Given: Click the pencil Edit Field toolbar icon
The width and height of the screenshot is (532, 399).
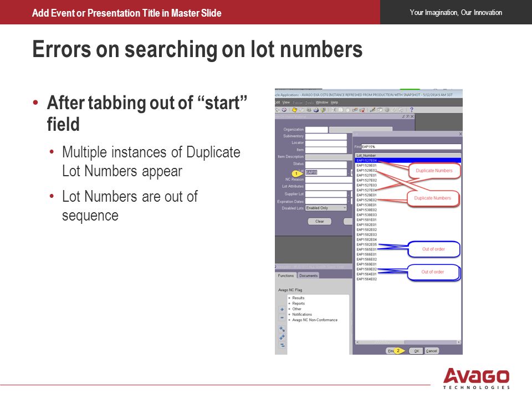Looking at the screenshot, I should coord(372,110).
